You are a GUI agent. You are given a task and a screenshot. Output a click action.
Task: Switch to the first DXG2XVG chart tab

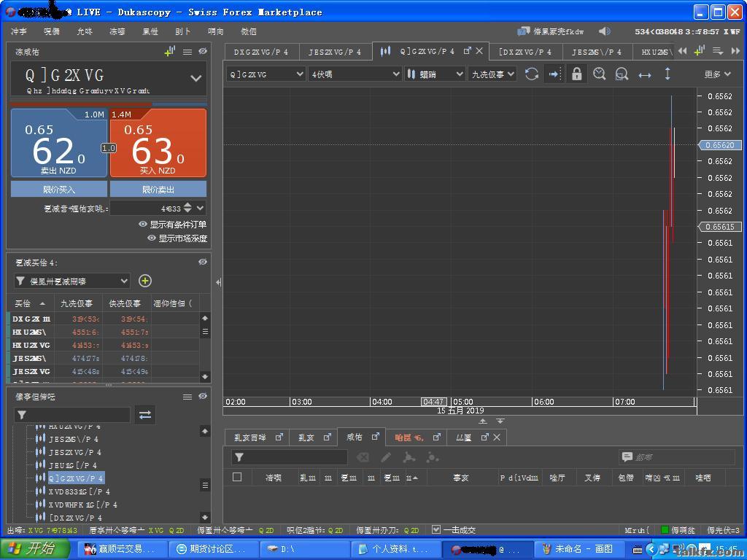pos(260,52)
